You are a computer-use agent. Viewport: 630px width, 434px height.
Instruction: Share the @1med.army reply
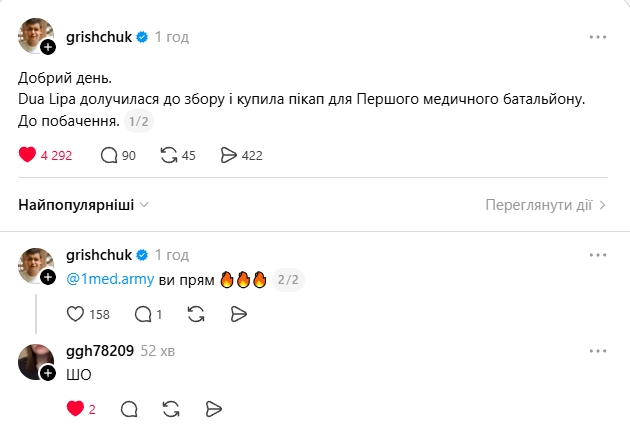(238, 314)
